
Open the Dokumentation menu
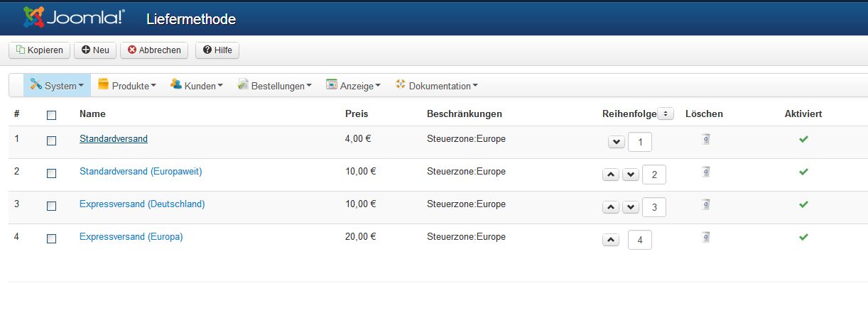click(x=437, y=85)
